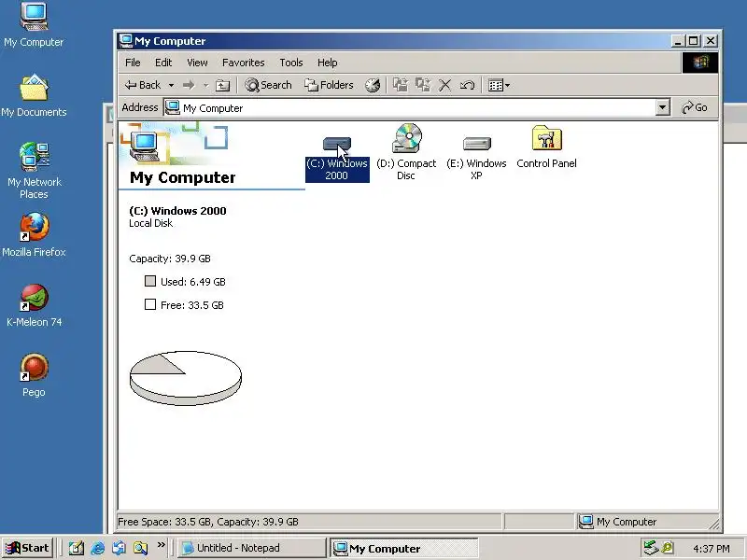Click the Up one level folder icon

tap(222, 85)
